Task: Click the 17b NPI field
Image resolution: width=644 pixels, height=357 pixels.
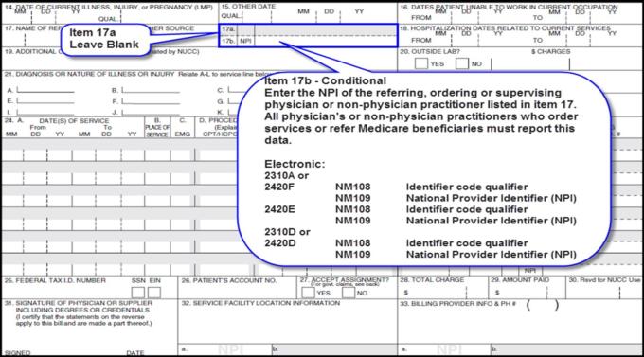Action: pos(326,41)
